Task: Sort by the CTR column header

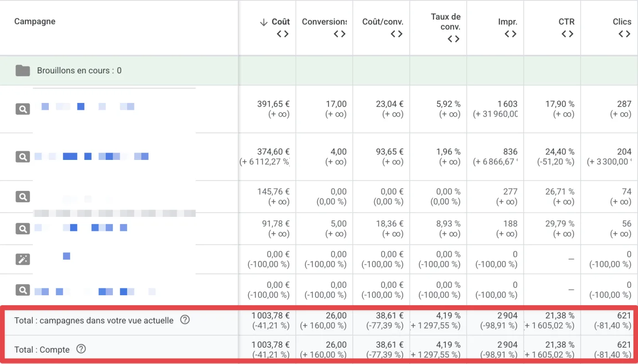Action: (x=566, y=21)
